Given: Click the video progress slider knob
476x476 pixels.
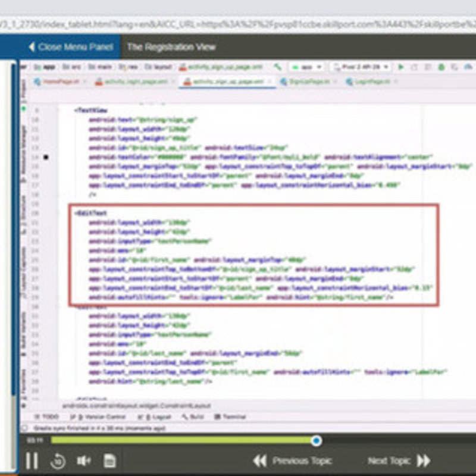Looking at the screenshot, I should pos(316,440).
